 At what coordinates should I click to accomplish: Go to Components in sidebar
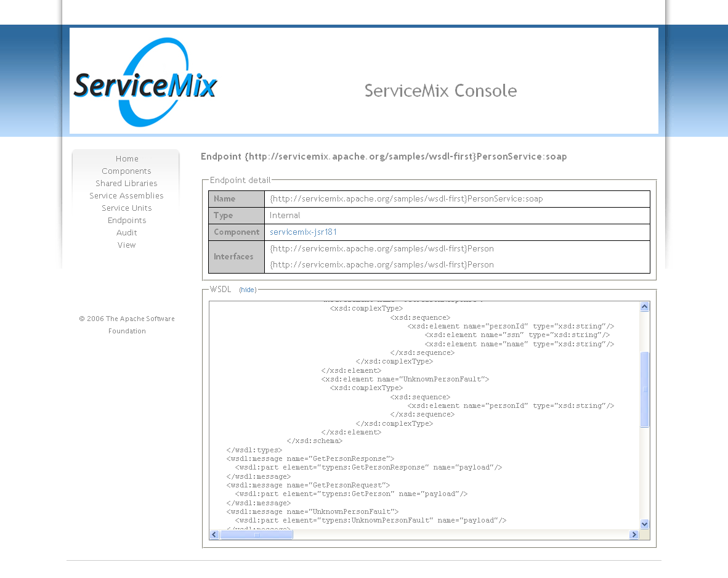click(x=126, y=171)
